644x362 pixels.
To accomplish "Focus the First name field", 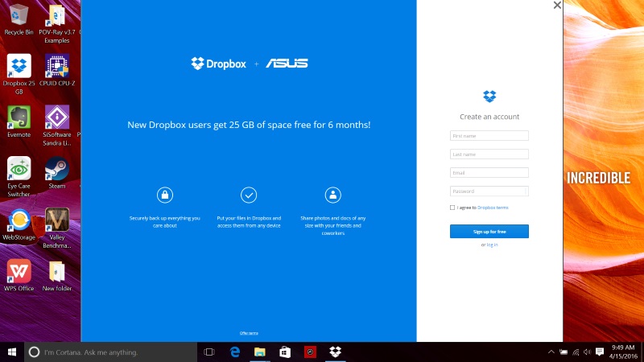I will (489, 136).
